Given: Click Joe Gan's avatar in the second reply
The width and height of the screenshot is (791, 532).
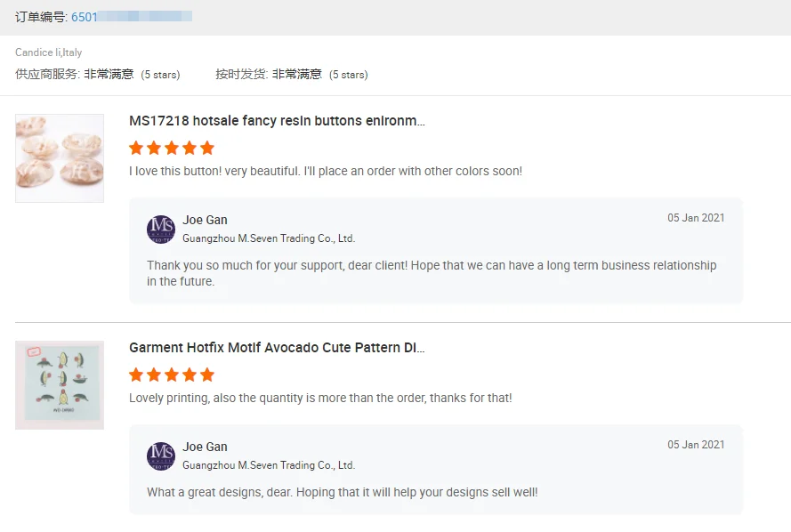Looking at the screenshot, I should point(161,456).
